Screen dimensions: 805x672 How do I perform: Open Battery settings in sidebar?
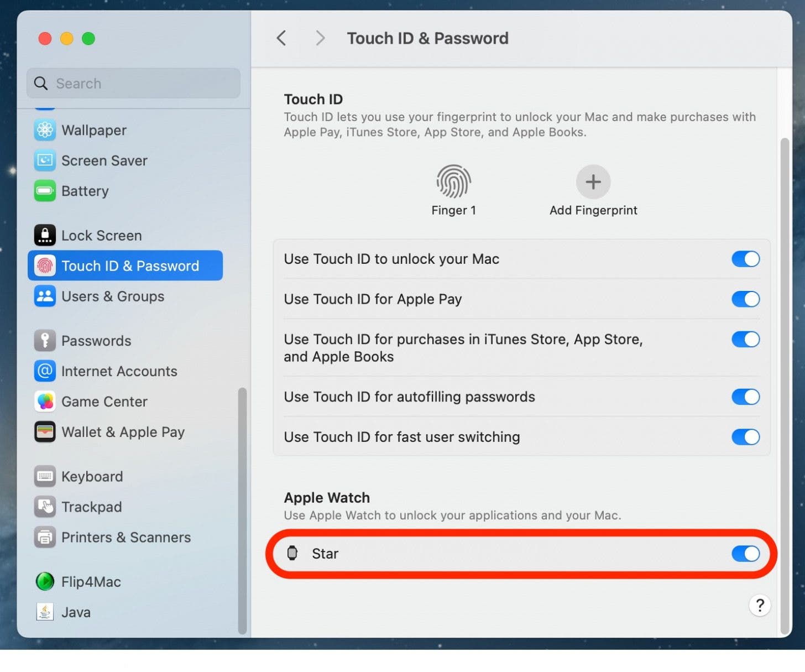(x=85, y=191)
